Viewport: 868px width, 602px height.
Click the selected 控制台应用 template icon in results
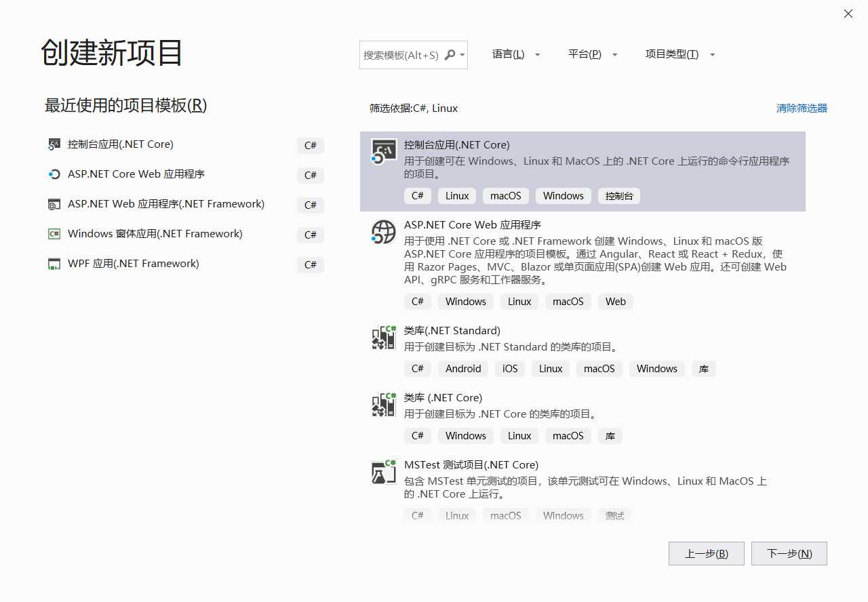click(x=384, y=152)
